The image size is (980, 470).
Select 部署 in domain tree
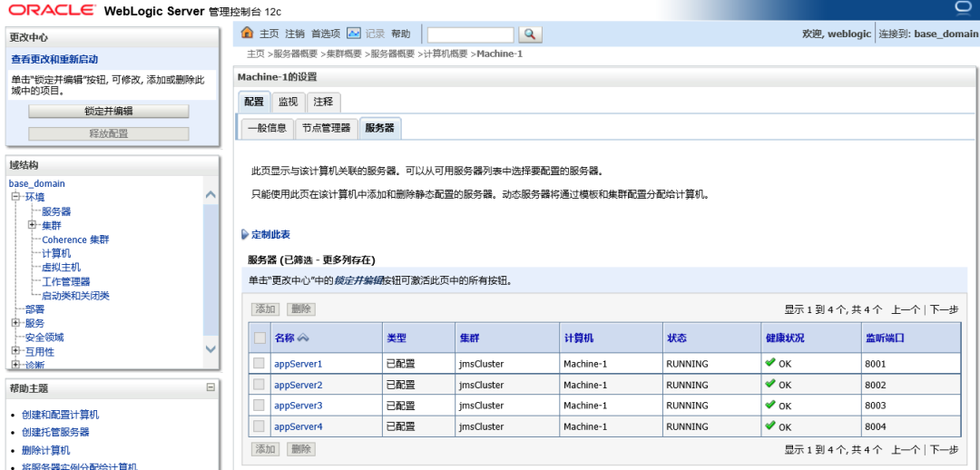(34, 308)
